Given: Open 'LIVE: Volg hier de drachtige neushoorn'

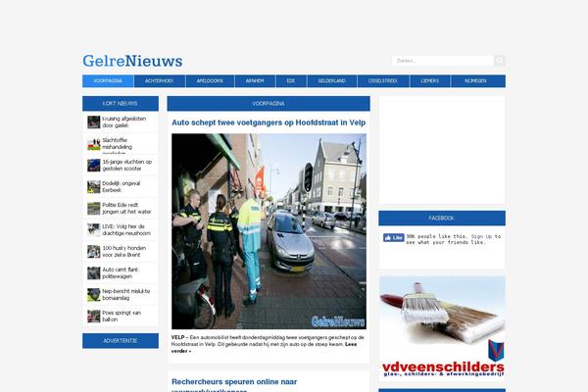Looking at the screenshot, I should click(126, 230).
